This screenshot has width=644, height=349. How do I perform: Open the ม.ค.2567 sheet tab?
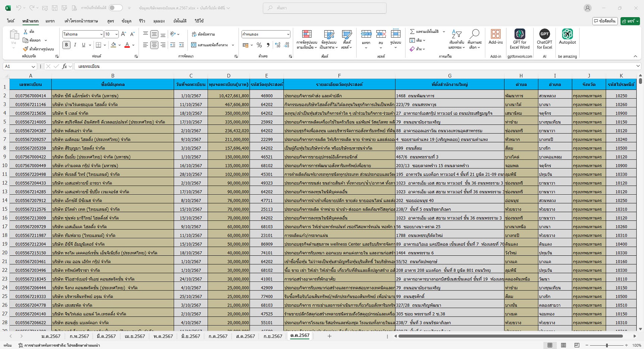click(x=51, y=336)
